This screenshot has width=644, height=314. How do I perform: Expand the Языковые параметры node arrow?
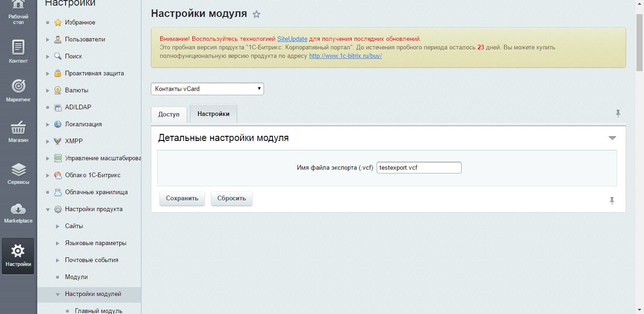[58, 243]
